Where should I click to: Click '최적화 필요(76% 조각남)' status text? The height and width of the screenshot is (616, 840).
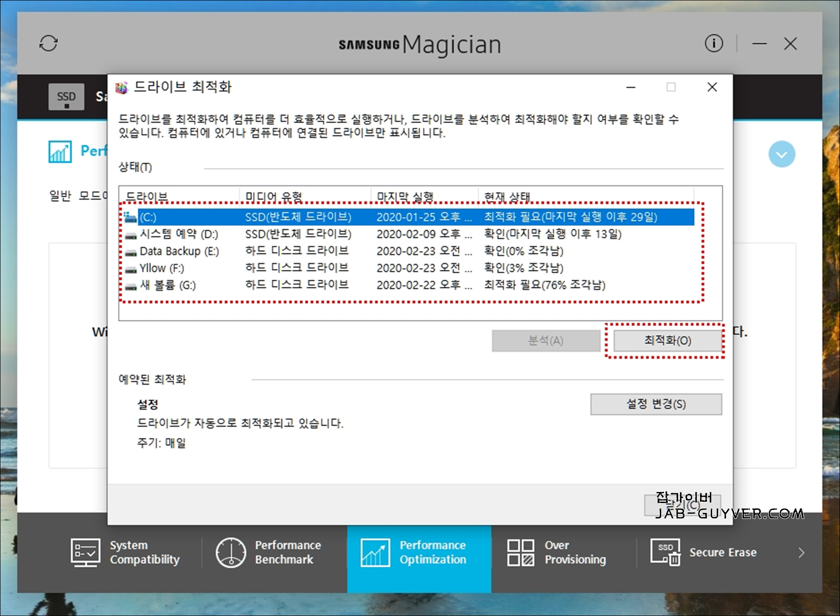coord(545,285)
